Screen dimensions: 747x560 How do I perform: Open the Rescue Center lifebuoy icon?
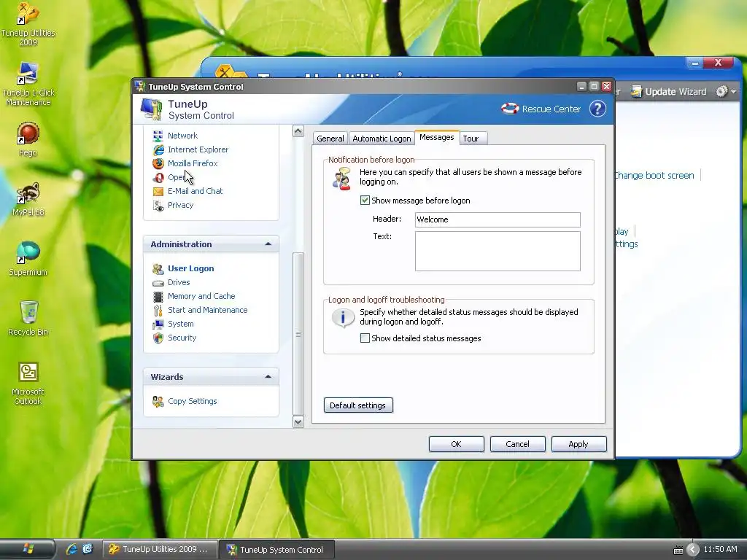click(x=510, y=109)
